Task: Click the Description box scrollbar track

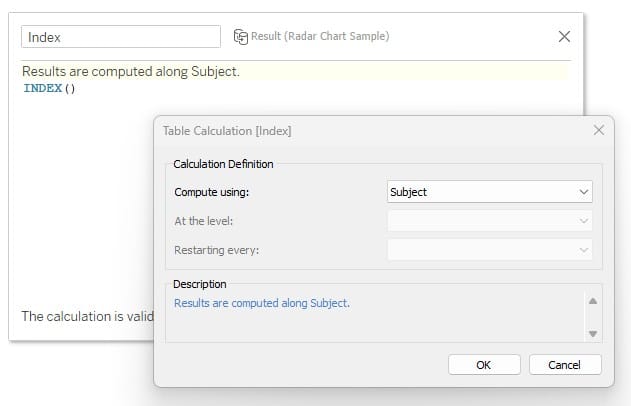Action: coord(593,317)
